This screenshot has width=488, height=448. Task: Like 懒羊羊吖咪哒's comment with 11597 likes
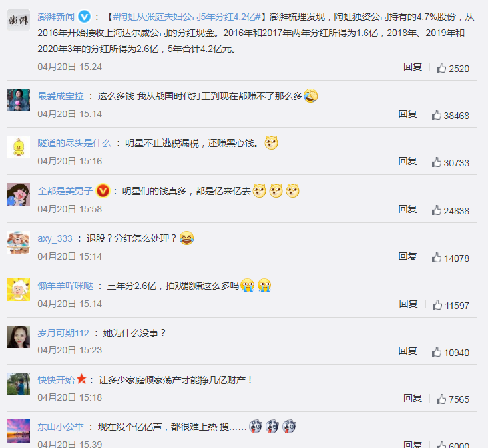(437, 305)
